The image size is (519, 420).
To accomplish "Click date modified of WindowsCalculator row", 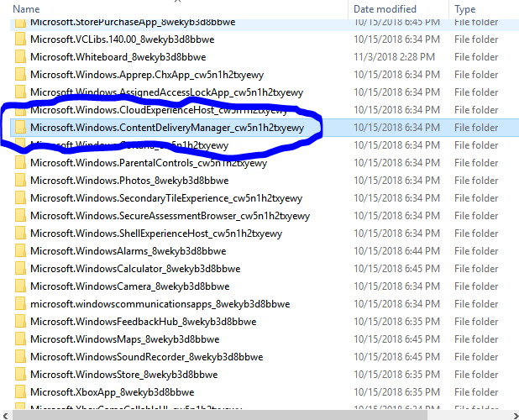I will pyautogui.click(x=397, y=269).
